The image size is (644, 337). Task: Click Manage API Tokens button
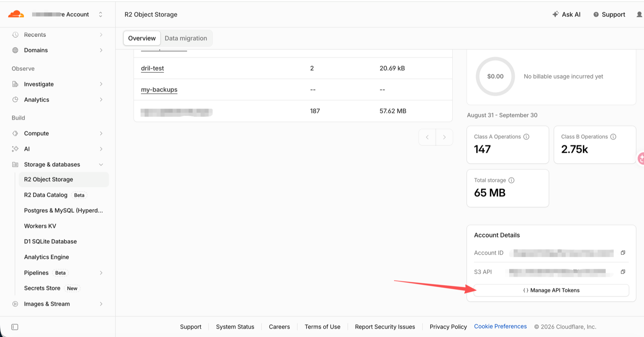click(x=551, y=290)
